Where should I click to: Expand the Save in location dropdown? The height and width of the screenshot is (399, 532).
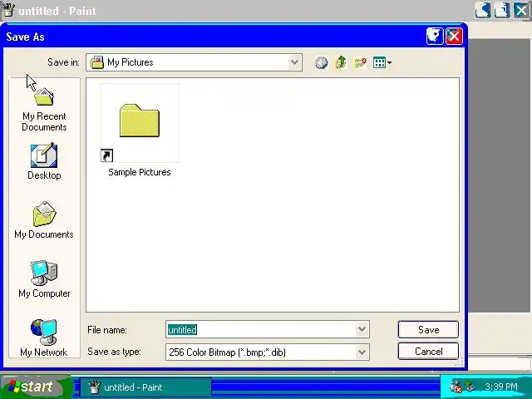[294, 62]
